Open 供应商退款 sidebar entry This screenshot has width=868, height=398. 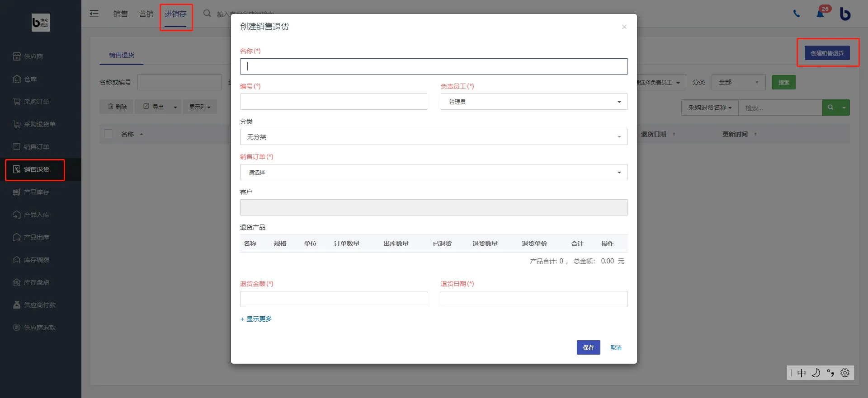[34, 328]
